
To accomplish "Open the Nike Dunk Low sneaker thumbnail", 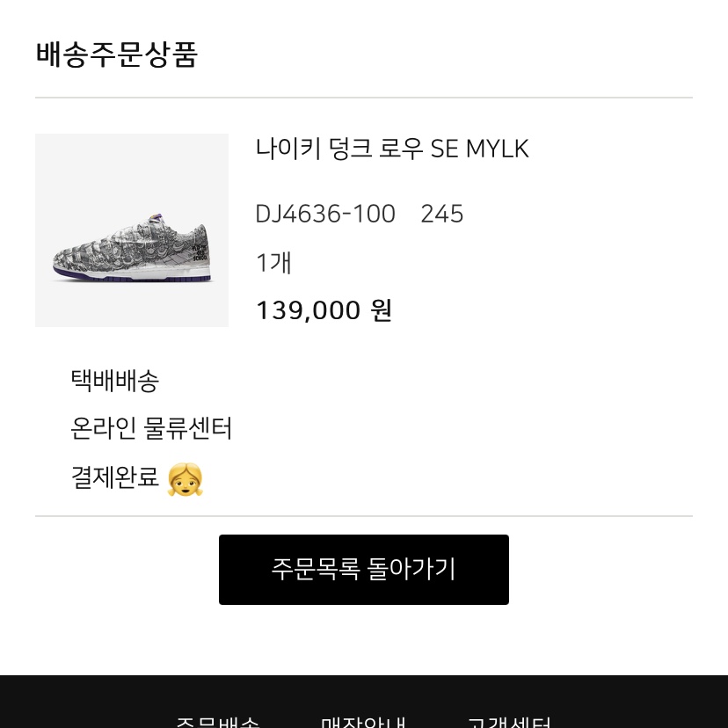I will point(132,230).
